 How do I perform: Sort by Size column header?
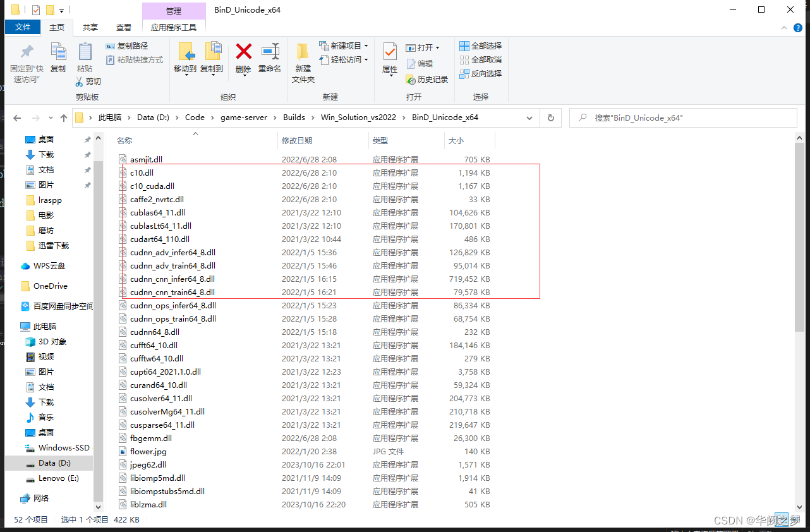(x=469, y=141)
